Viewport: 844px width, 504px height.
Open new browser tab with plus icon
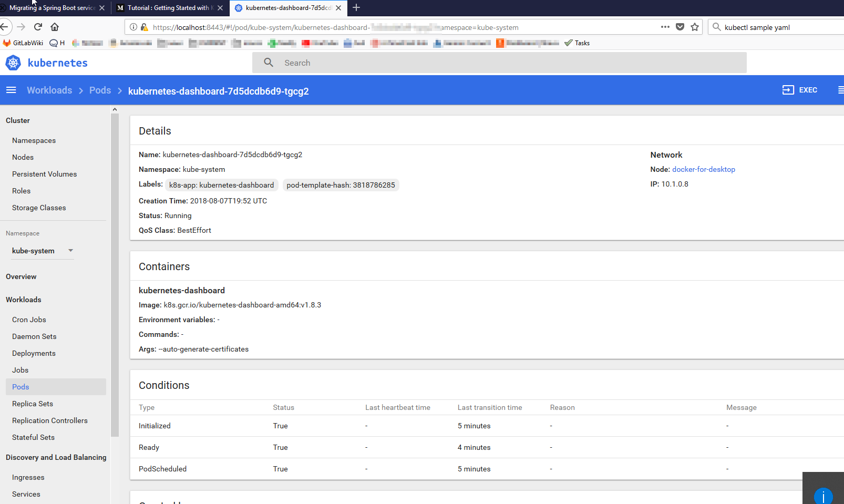[x=356, y=8]
